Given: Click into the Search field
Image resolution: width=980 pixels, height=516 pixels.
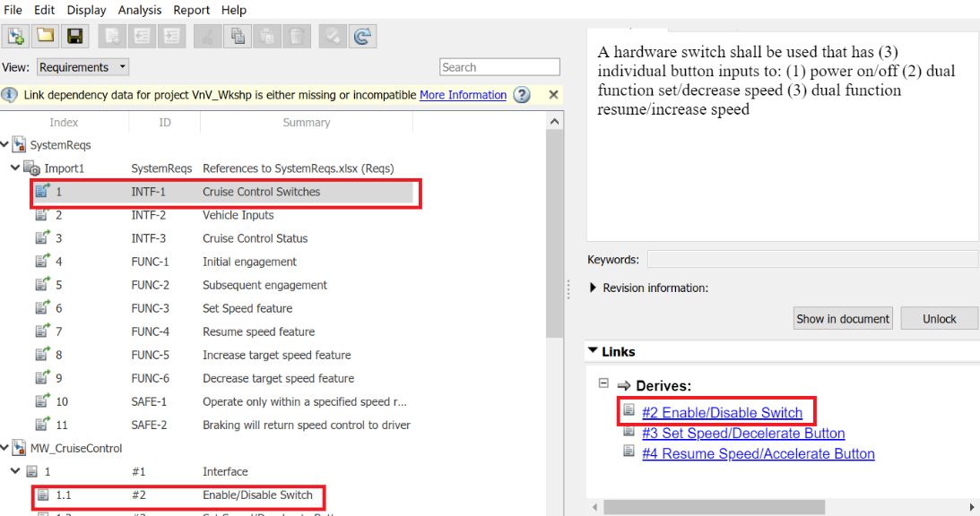Looking at the screenshot, I should pyautogui.click(x=499, y=67).
